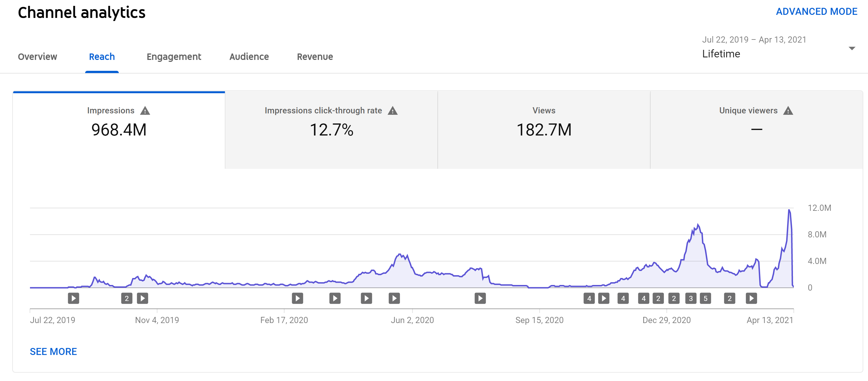This screenshot has width=868, height=381.
Task: Click the '5' videos marker
Action: tap(705, 298)
